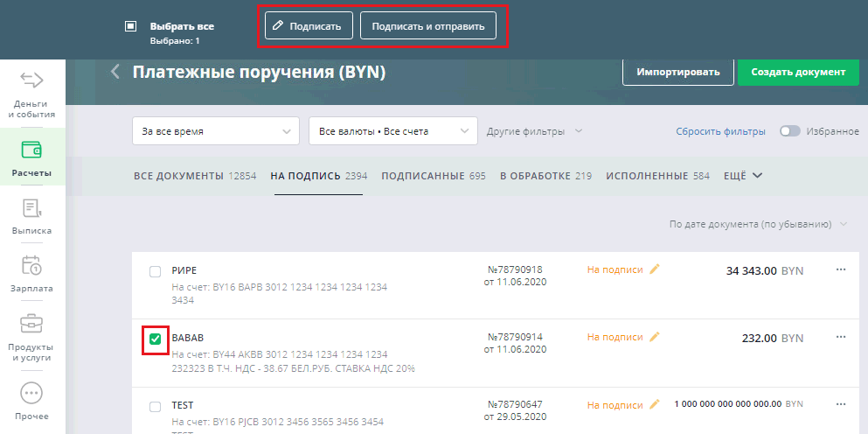Viewport: 868px width, 434px height.
Task: Click green Создать документ button
Action: click(798, 72)
